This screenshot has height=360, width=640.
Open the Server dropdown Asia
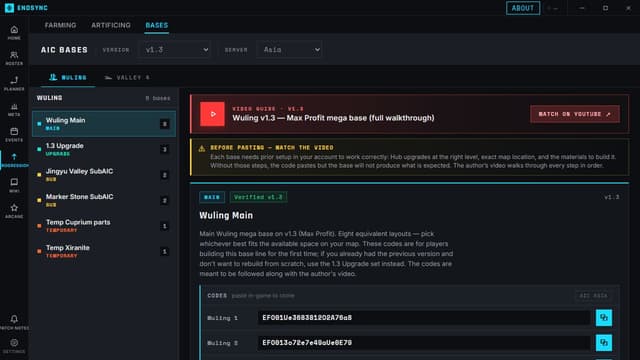tap(289, 49)
